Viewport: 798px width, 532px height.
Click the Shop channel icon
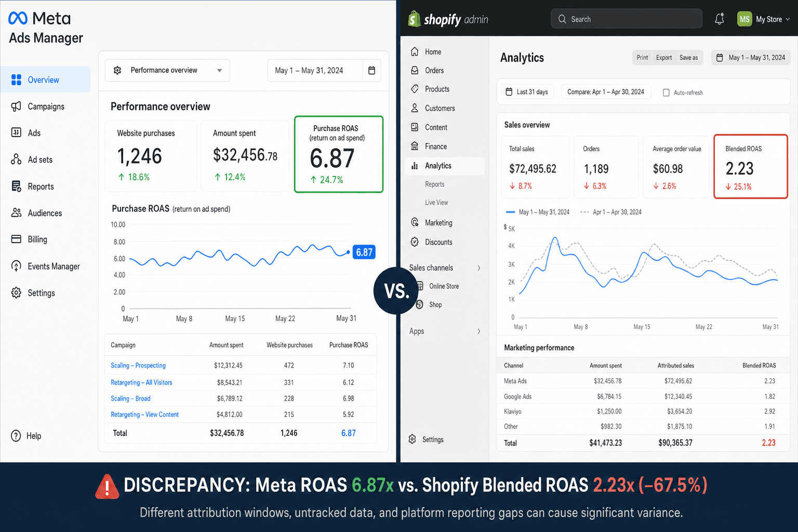click(420, 304)
